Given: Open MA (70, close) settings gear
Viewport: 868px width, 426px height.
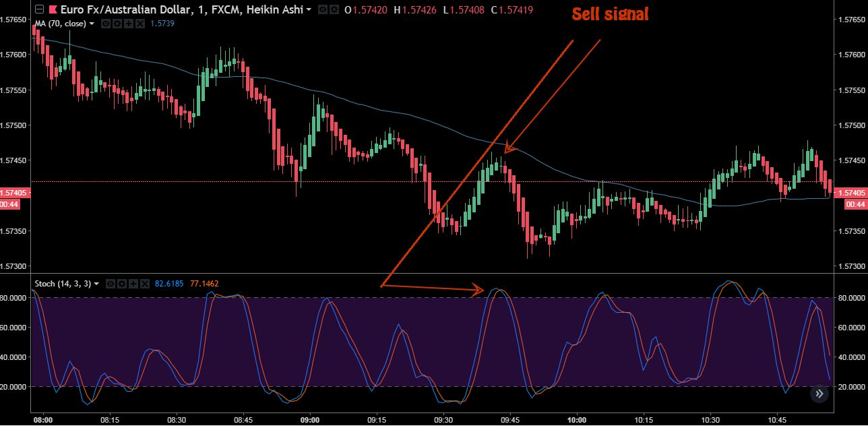Looking at the screenshot, I should coord(117,24).
